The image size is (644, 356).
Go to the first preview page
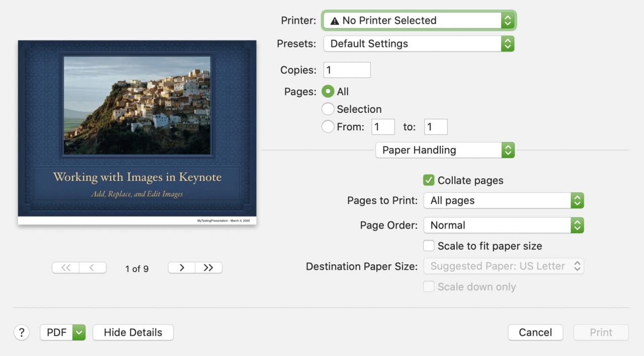65,268
